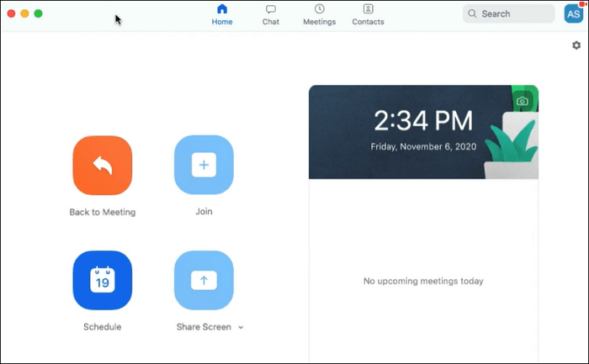
Task: Close the Zoom window with the red button
Action: 11,14
